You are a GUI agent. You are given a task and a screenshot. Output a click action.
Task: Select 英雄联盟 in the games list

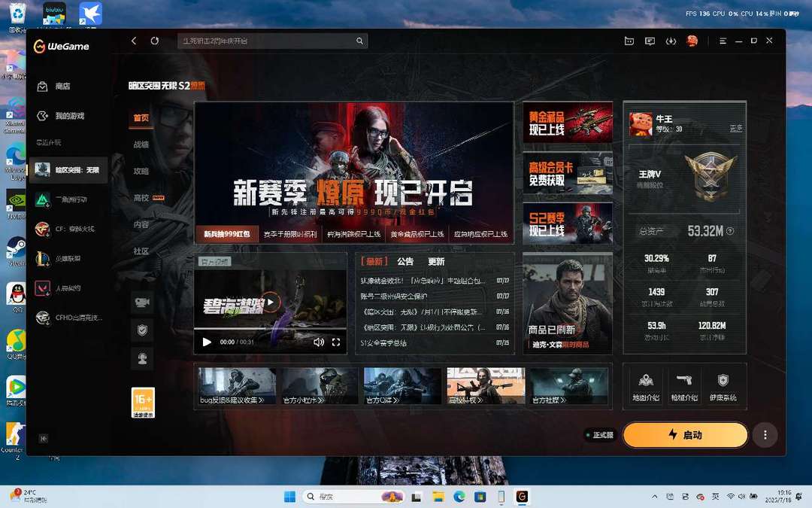[x=68, y=258]
